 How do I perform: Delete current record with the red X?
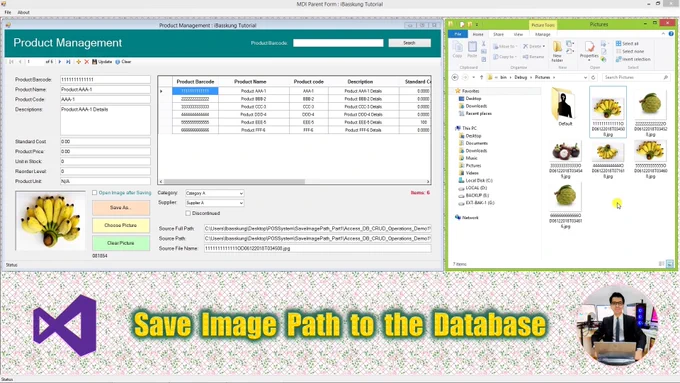click(x=86, y=62)
